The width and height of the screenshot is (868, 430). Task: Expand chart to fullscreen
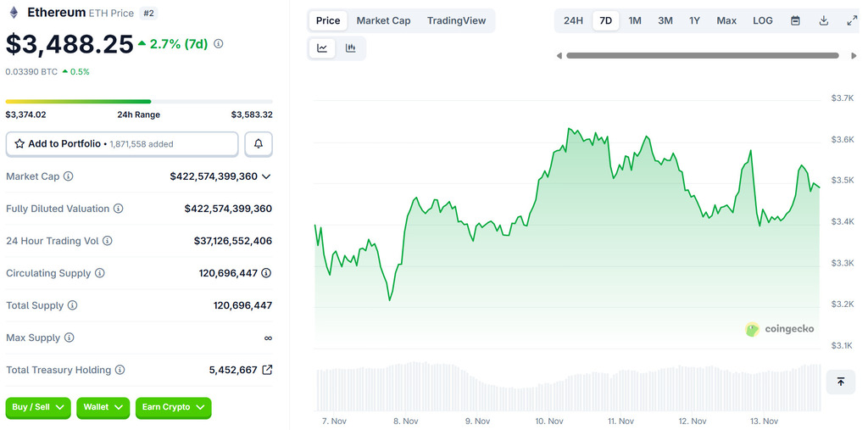pyautogui.click(x=852, y=20)
